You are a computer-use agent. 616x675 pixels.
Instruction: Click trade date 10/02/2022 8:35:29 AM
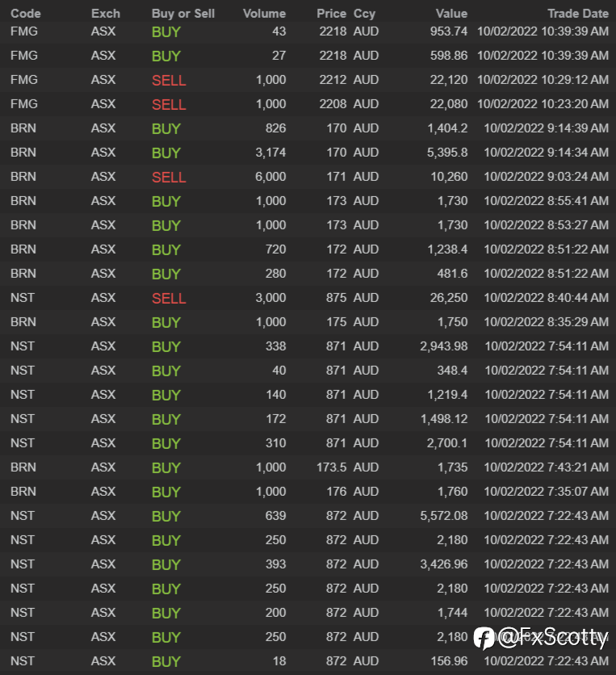point(547,322)
